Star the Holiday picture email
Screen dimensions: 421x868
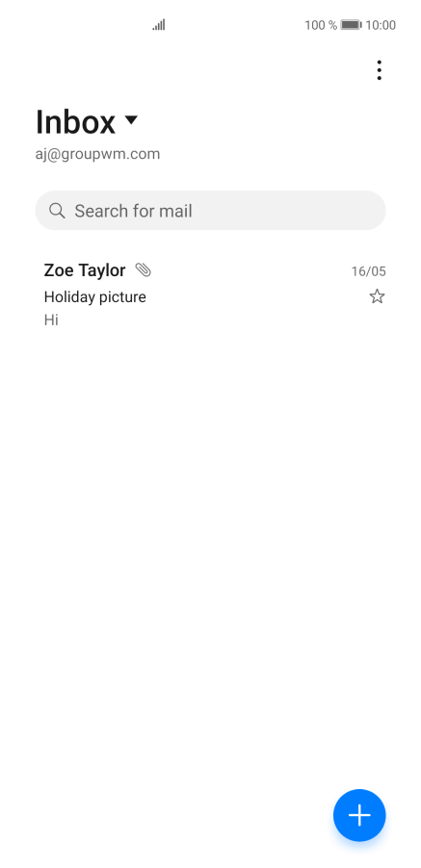(x=377, y=296)
